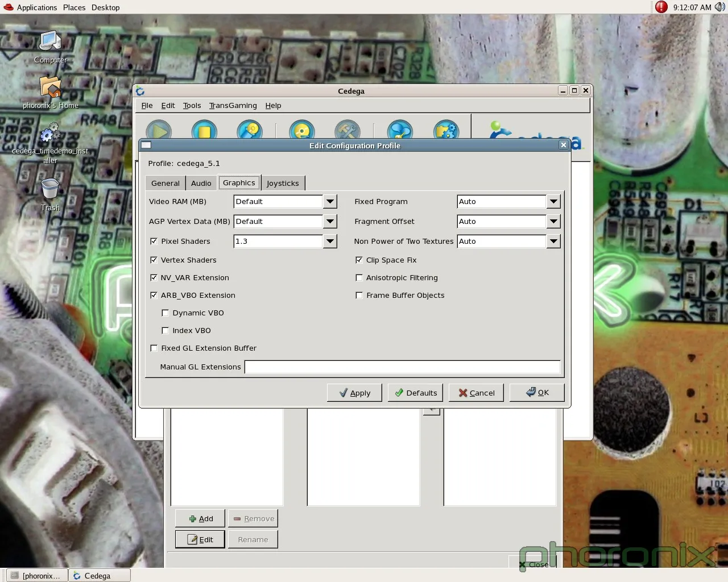Click the disc install toolbar icon with arrow
The image size is (728, 582).
click(x=250, y=129)
